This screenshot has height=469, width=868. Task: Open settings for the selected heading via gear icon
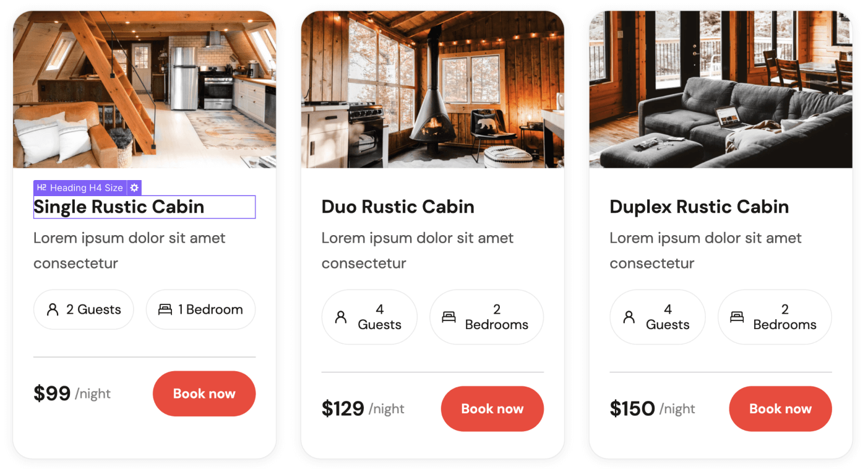click(134, 187)
